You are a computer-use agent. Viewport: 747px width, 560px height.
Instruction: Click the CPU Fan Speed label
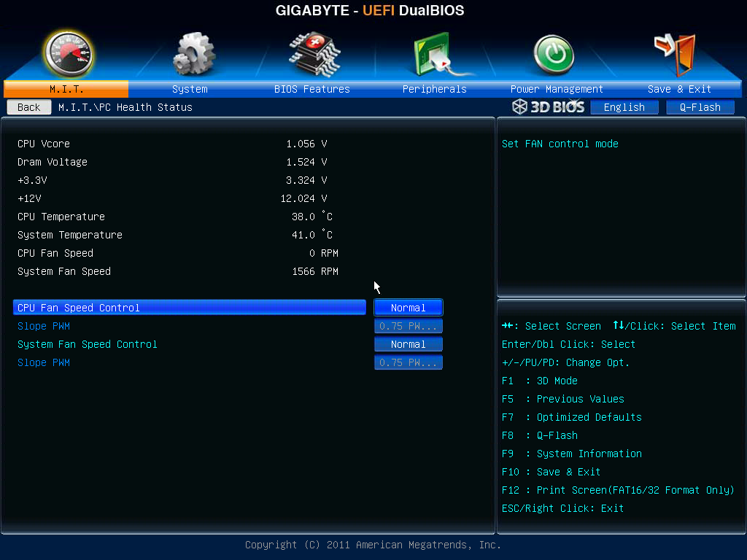click(x=55, y=253)
